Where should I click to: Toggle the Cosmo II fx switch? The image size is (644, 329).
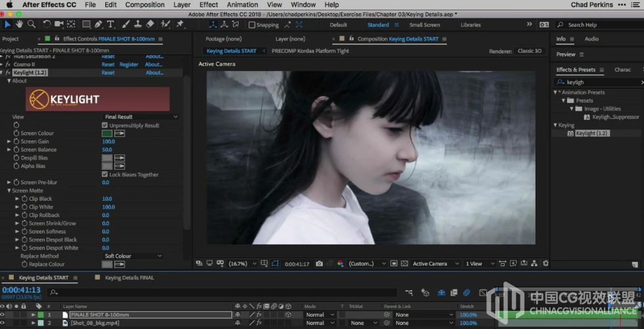coord(8,64)
